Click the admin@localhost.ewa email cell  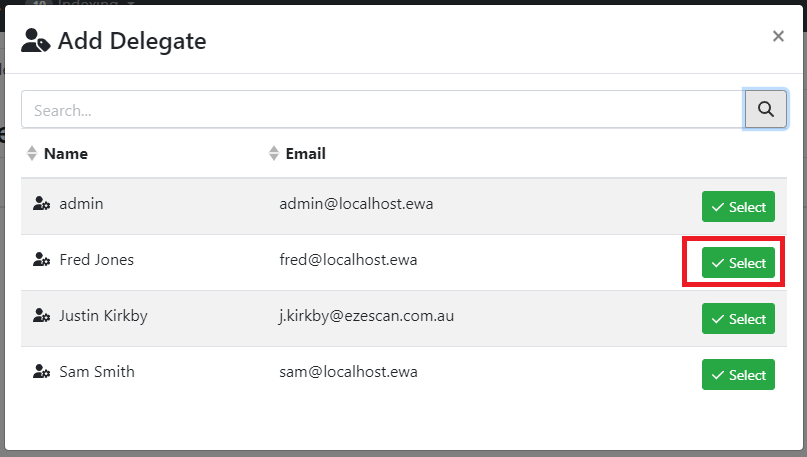coord(356,204)
